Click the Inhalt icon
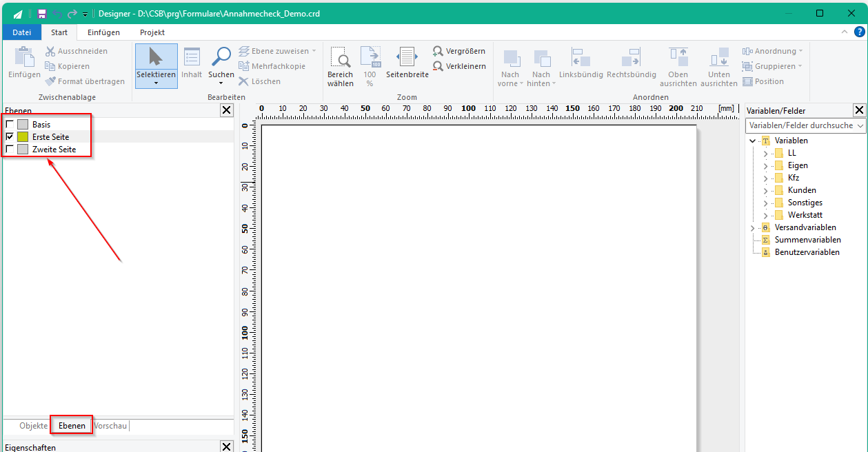 click(x=192, y=57)
